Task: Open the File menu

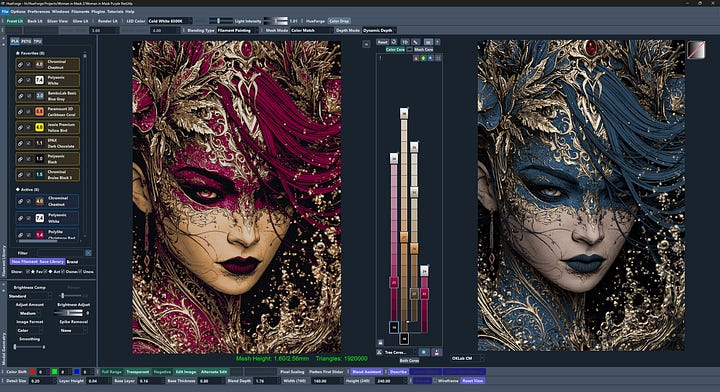Action: (5, 11)
